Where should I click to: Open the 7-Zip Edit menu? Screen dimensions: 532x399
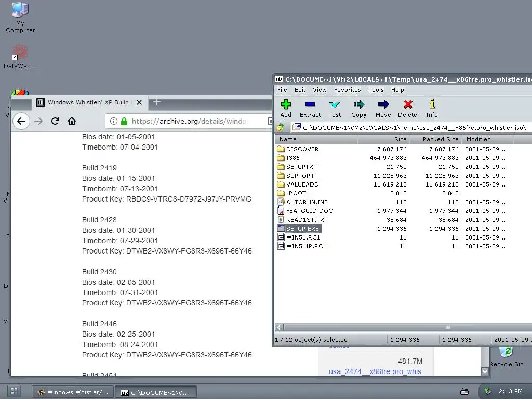coord(300,90)
